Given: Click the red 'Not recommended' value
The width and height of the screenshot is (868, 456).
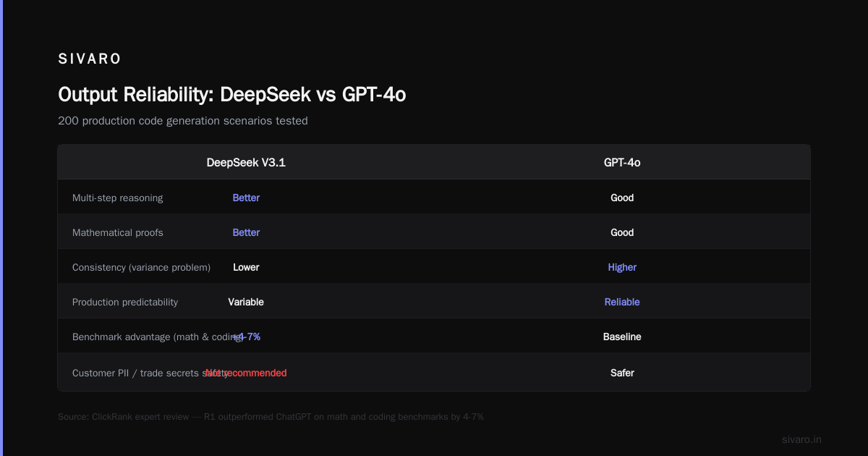Looking at the screenshot, I should 246,373.
